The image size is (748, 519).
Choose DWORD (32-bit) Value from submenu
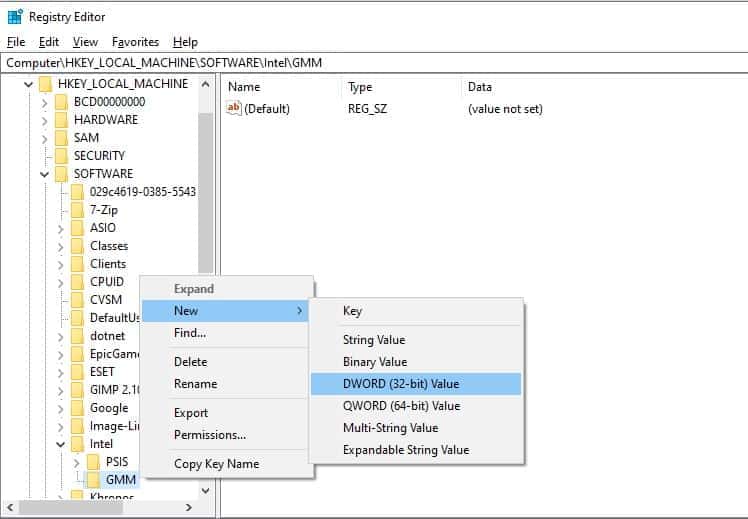(416, 384)
